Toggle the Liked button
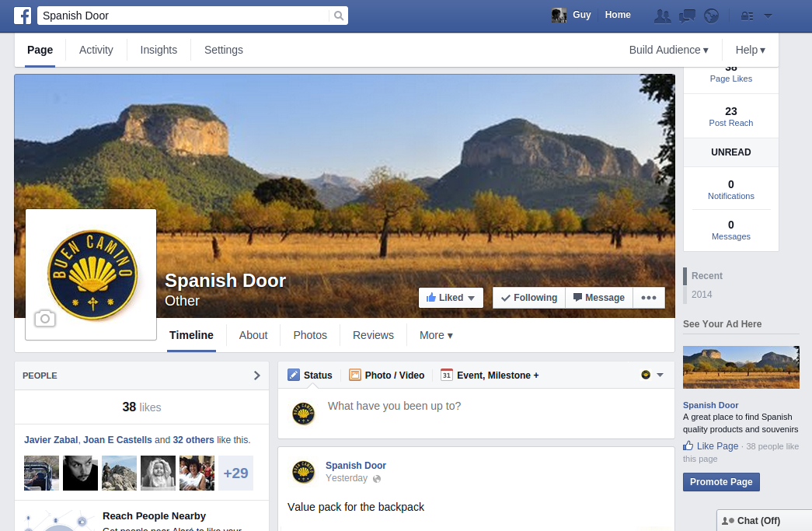Image resolution: width=812 pixels, height=531 pixels. pos(451,298)
